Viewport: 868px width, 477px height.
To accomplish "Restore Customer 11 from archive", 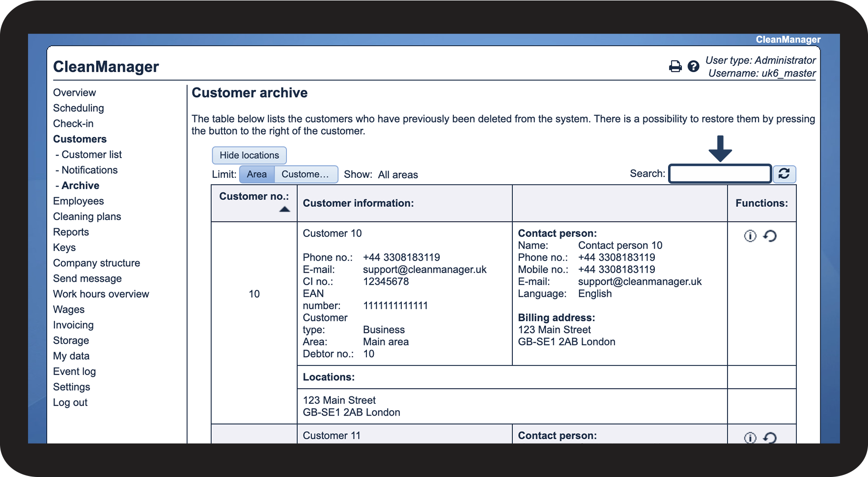I will point(770,438).
